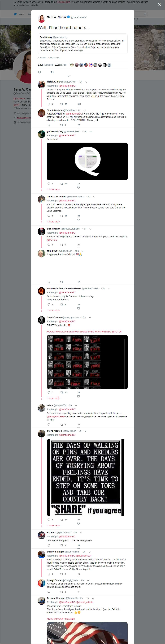Viewport: 165px width, 644px height.
Task: Open the dropdown chevron on Matt LaClear's reply
Action: (86, 82)
